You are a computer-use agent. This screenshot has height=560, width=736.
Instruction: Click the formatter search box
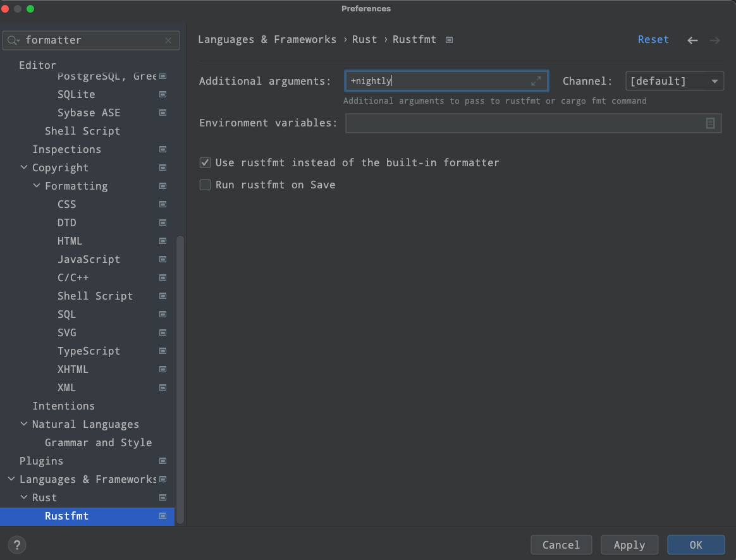click(91, 40)
